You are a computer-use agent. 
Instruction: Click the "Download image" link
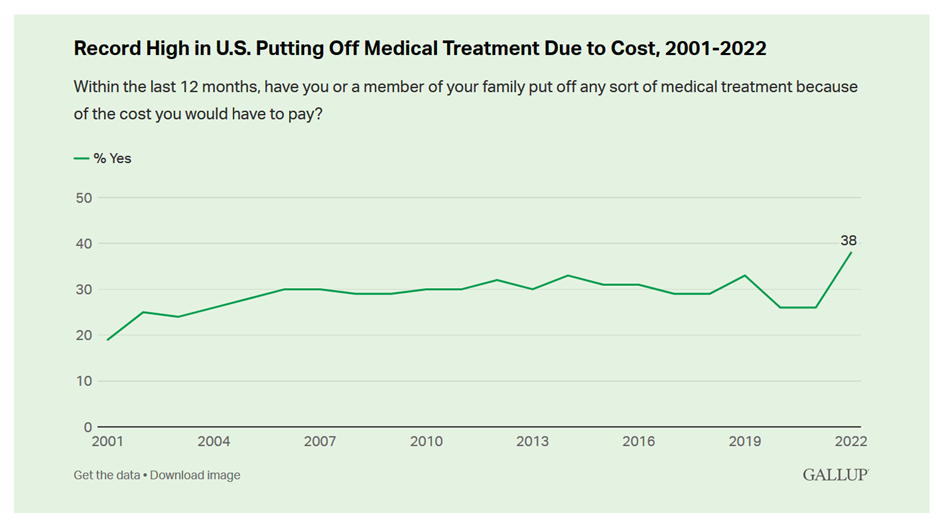(x=196, y=475)
